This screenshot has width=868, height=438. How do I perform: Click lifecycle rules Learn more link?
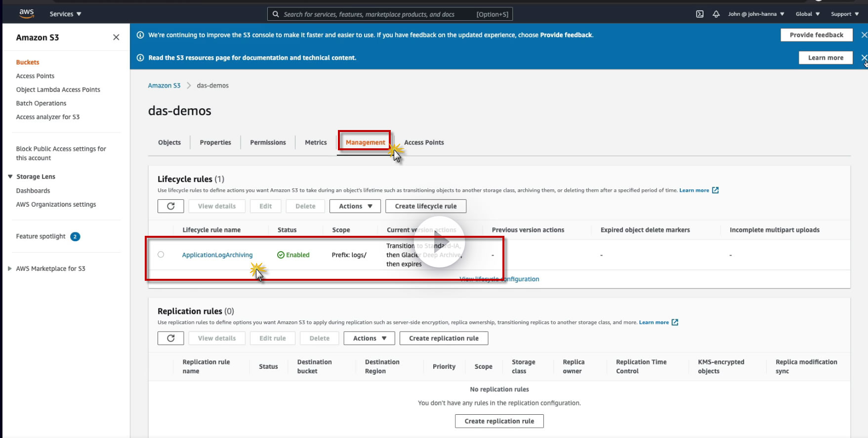tap(694, 190)
